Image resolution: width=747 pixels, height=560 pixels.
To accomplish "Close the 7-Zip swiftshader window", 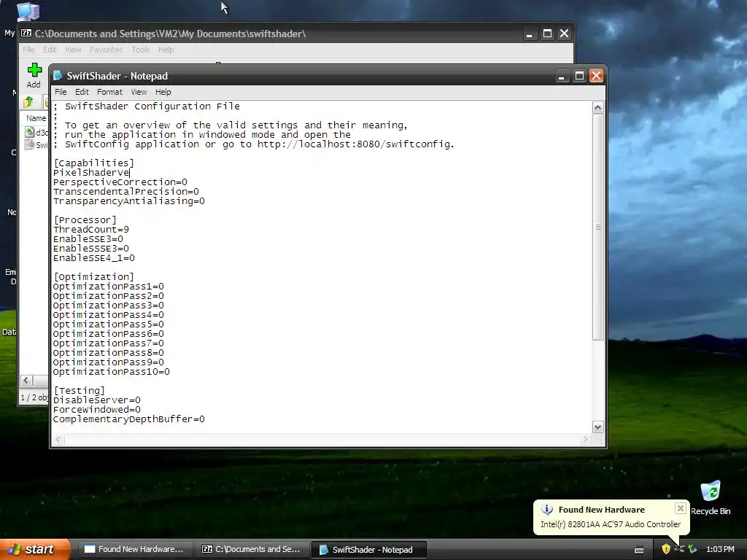I will click(x=564, y=34).
